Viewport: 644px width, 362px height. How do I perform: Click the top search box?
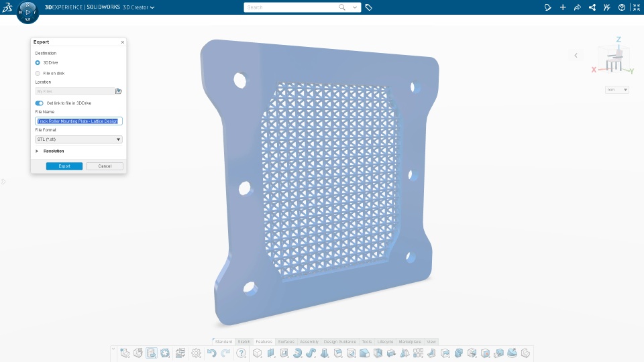pyautogui.click(x=292, y=7)
